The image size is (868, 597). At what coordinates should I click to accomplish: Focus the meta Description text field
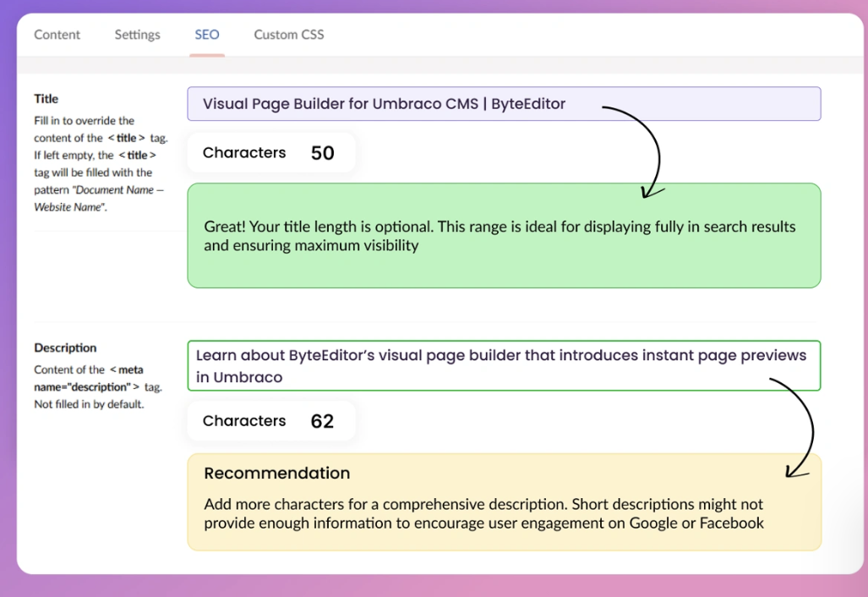pyautogui.click(x=503, y=366)
